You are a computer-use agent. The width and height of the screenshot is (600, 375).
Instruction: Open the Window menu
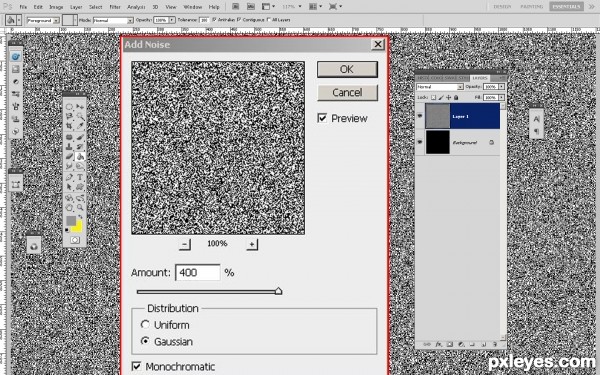coord(192,7)
